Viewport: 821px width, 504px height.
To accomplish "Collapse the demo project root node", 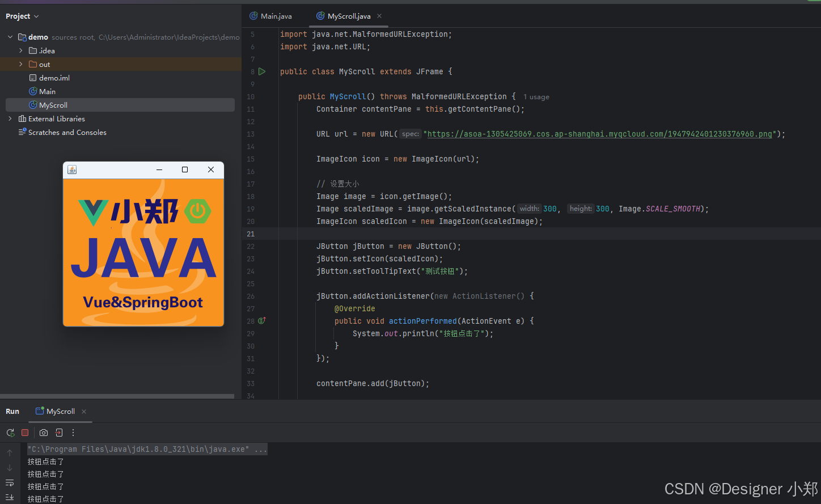I will [10, 37].
